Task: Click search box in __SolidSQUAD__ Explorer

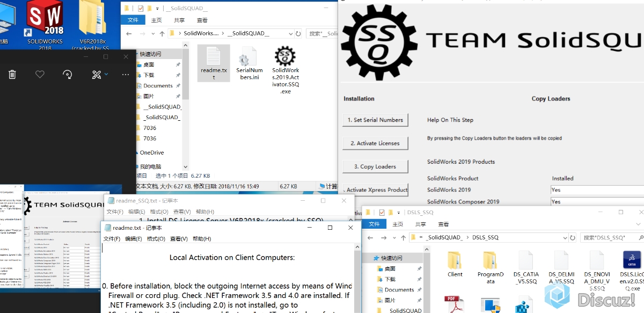Action: [323, 33]
